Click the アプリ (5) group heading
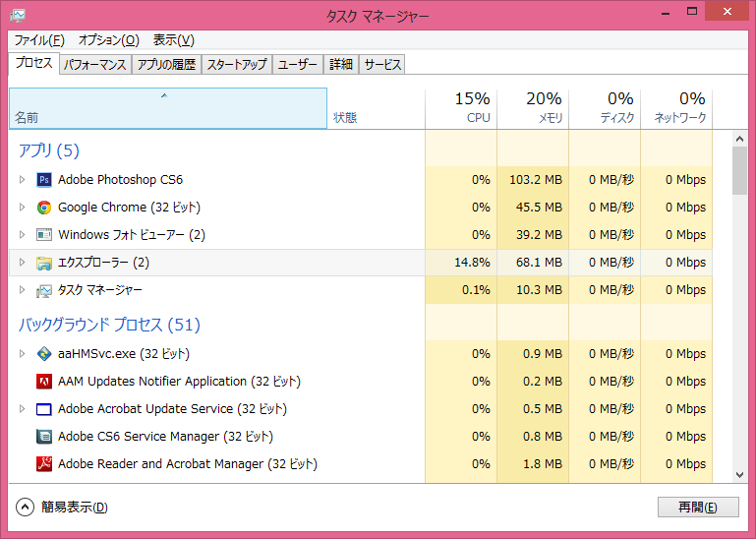Screen dimensions: 756x539 click(x=49, y=150)
